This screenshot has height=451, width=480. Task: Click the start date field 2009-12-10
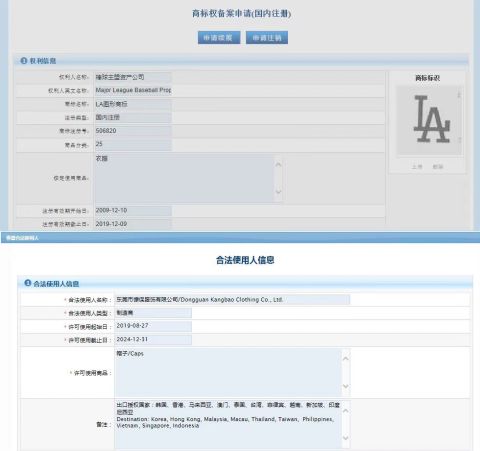pyautogui.click(x=133, y=211)
